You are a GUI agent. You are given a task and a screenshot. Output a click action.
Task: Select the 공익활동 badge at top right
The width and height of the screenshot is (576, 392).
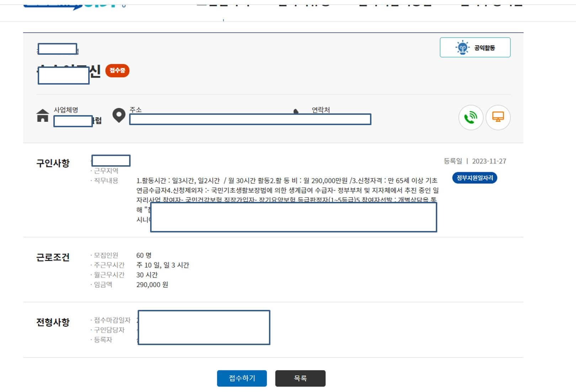coord(475,47)
